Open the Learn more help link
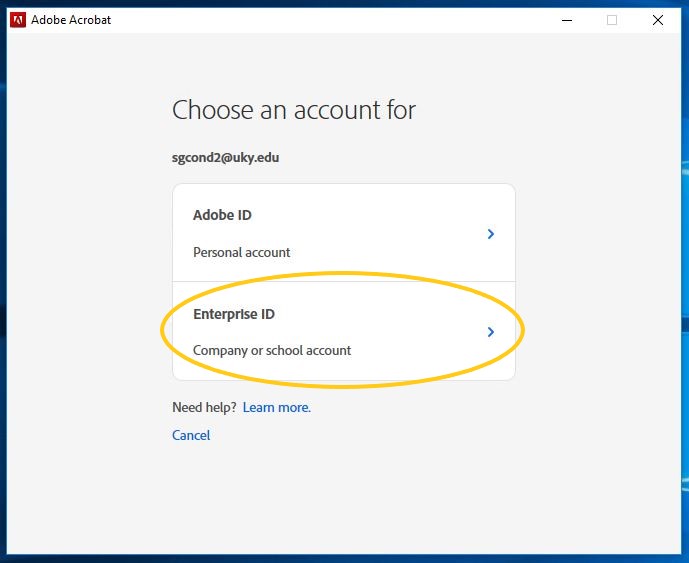 click(277, 407)
